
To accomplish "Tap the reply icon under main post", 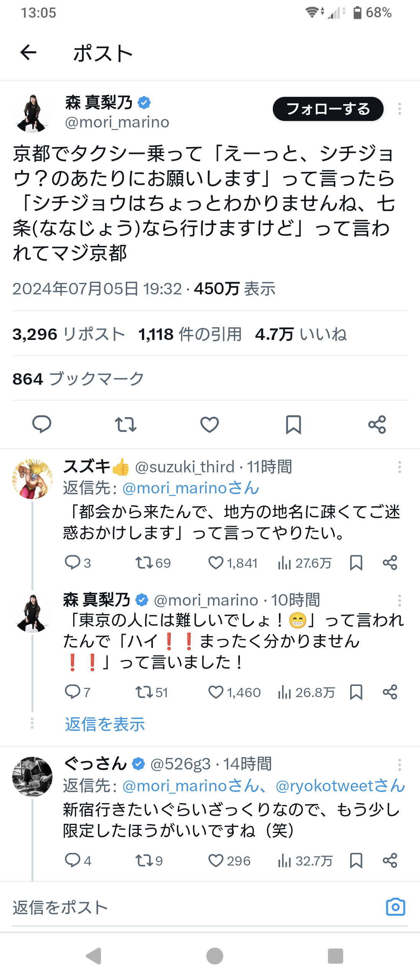I will click(x=41, y=424).
